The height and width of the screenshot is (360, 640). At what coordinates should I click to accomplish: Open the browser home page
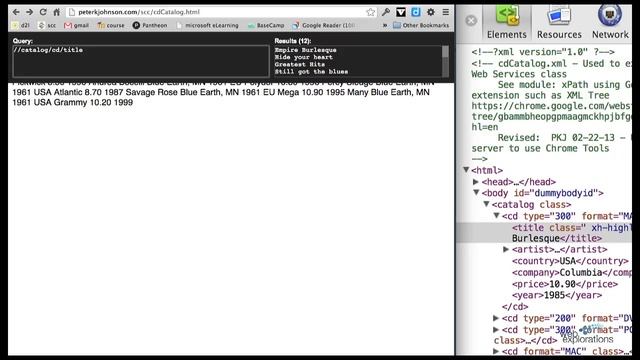click(x=57, y=12)
